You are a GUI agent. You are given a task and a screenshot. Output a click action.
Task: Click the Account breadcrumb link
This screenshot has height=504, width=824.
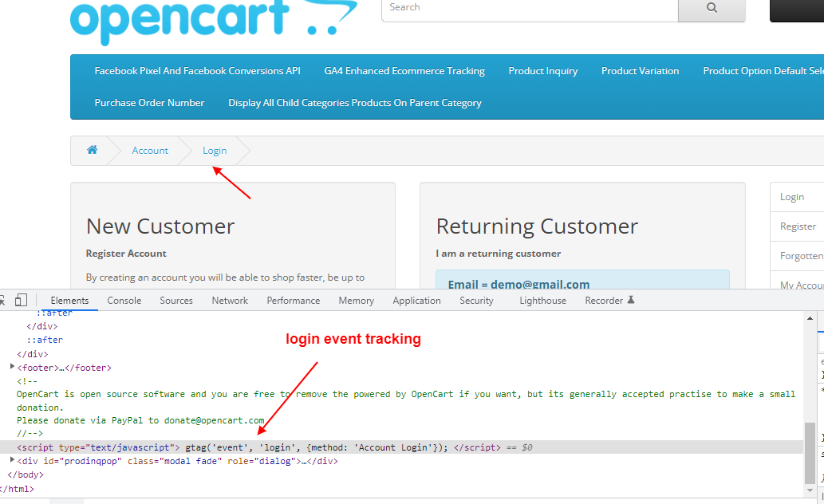pyautogui.click(x=150, y=150)
